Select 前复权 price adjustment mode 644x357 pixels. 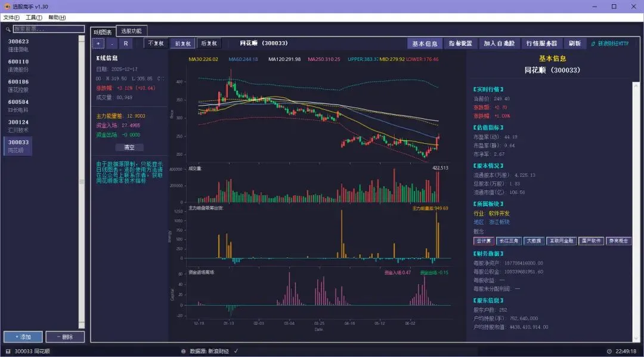183,43
